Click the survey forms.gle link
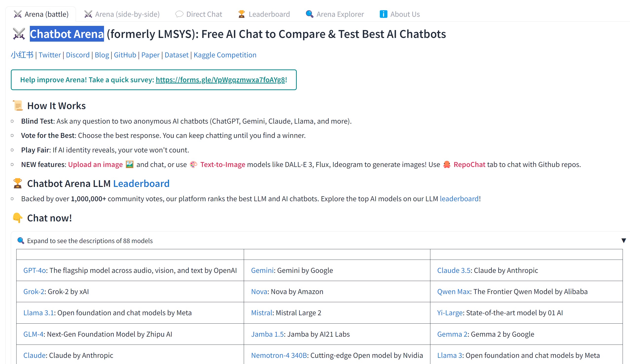This screenshot has width=630, height=364. click(221, 80)
